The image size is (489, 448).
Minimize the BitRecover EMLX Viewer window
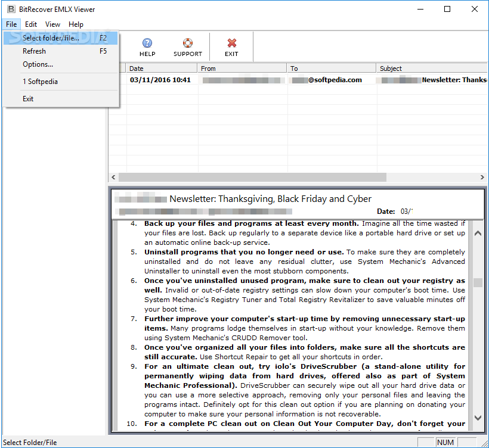tap(420, 9)
